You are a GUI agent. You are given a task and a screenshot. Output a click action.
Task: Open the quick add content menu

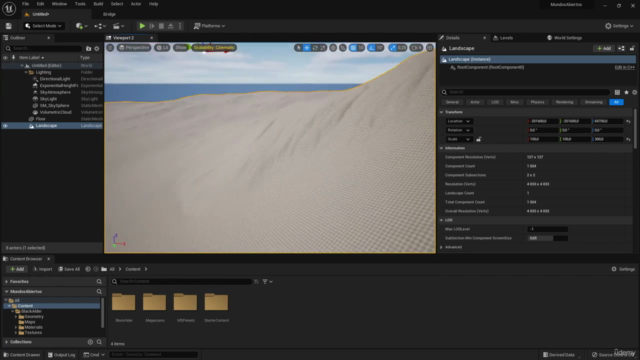(81, 26)
